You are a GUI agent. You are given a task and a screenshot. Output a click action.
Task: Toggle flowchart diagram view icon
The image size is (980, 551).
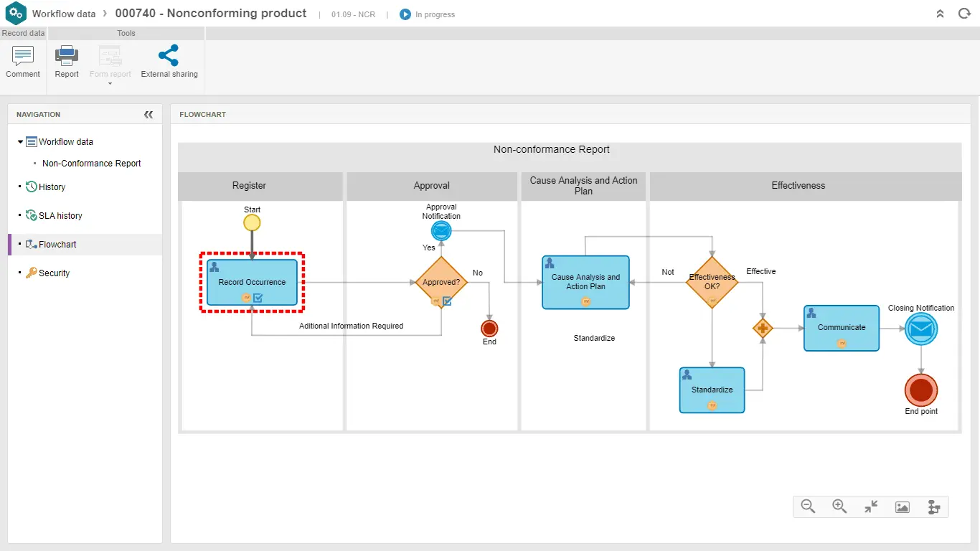coord(933,507)
